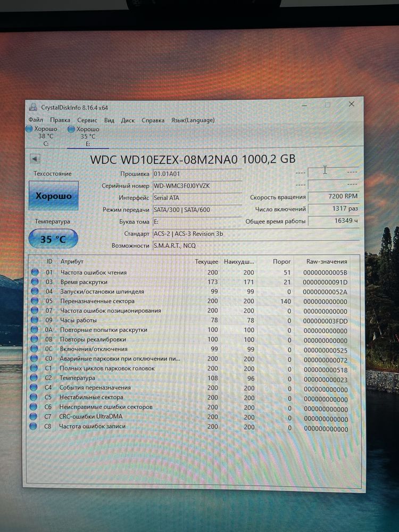Click the Буква тома field E:
Image resolution: width=399 pixels, height=532 pixels.
pyautogui.click(x=197, y=222)
